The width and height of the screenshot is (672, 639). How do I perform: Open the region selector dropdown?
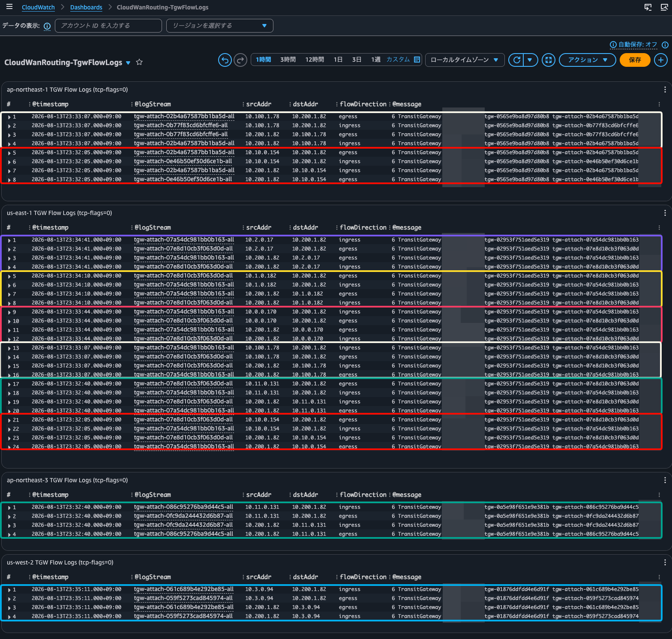tap(219, 26)
